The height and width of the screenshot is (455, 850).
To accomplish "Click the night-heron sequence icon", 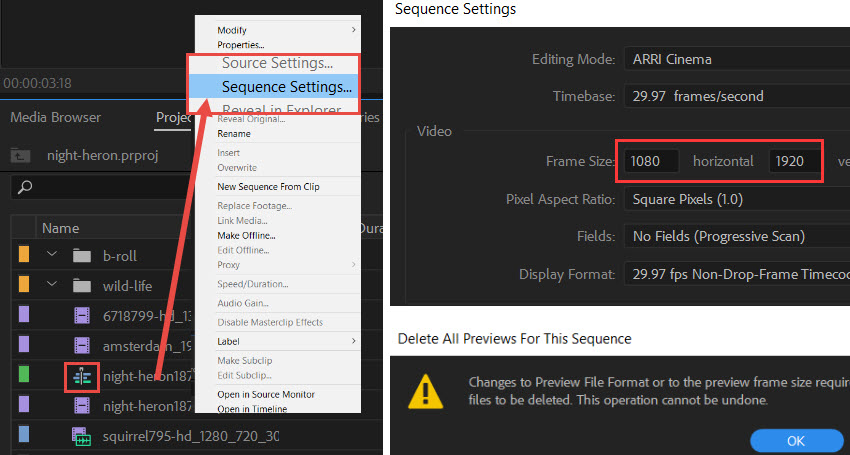I will point(82,376).
